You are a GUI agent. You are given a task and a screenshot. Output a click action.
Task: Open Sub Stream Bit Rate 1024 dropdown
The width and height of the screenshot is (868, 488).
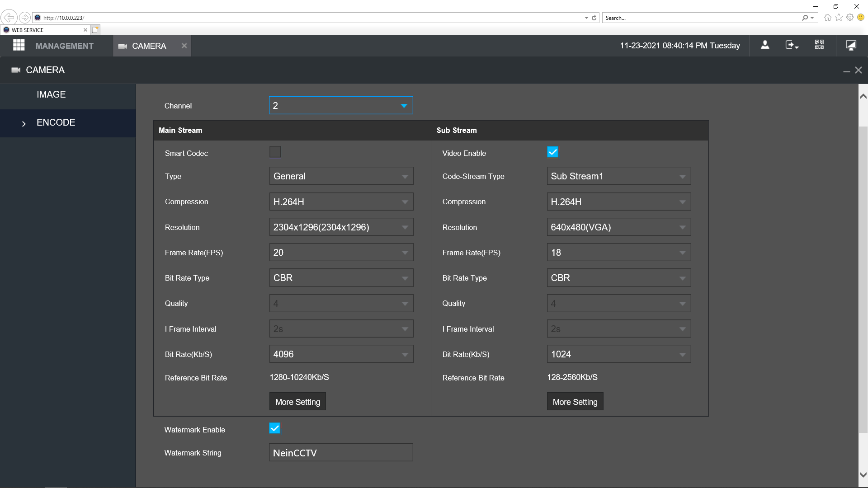(x=619, y=354)
